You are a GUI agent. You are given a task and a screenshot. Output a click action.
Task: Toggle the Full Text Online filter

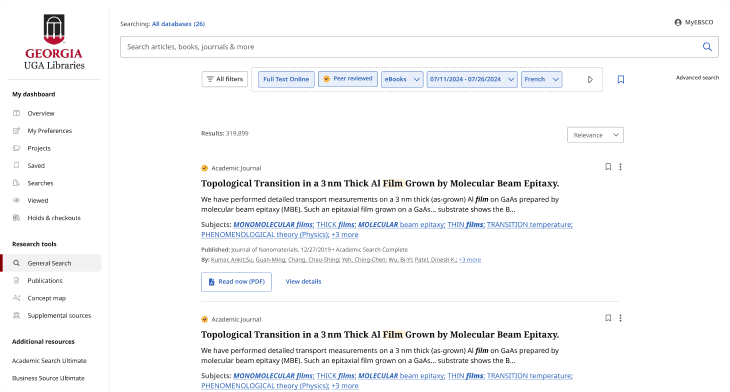point(286,79)
